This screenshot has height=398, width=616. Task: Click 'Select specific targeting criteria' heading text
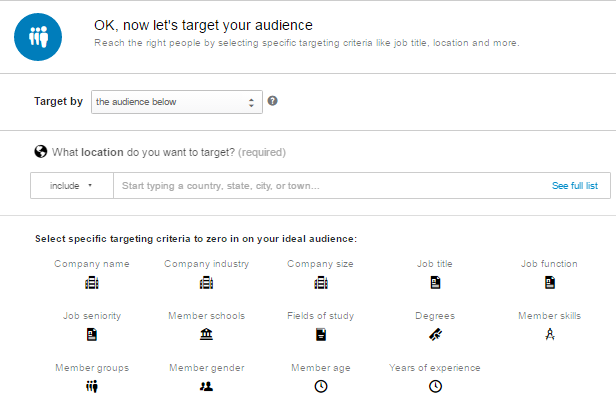click(196, 239)
